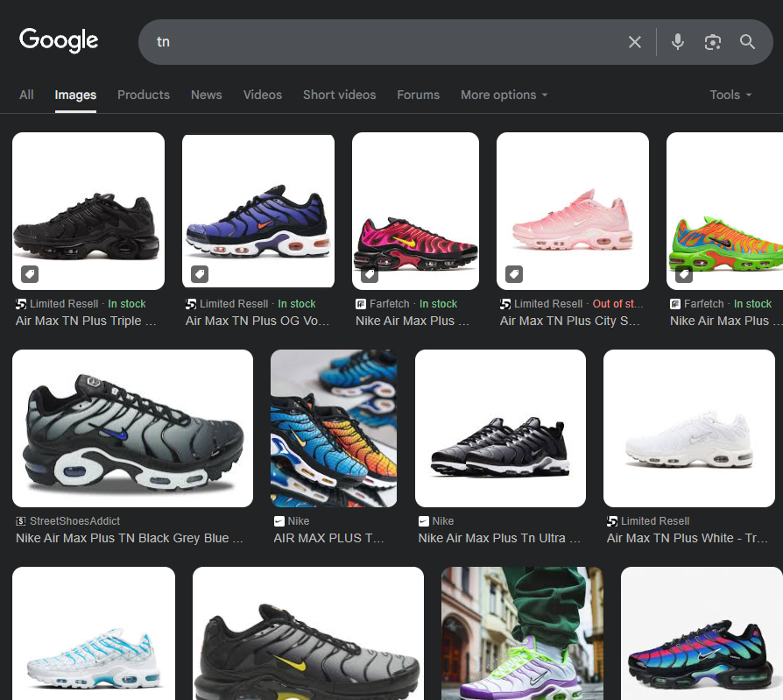Viewport: 783px width, 700px height.
Task: Open 'Nike Air Max Plus TN Black Grey Blue' link
Action: 130,538
